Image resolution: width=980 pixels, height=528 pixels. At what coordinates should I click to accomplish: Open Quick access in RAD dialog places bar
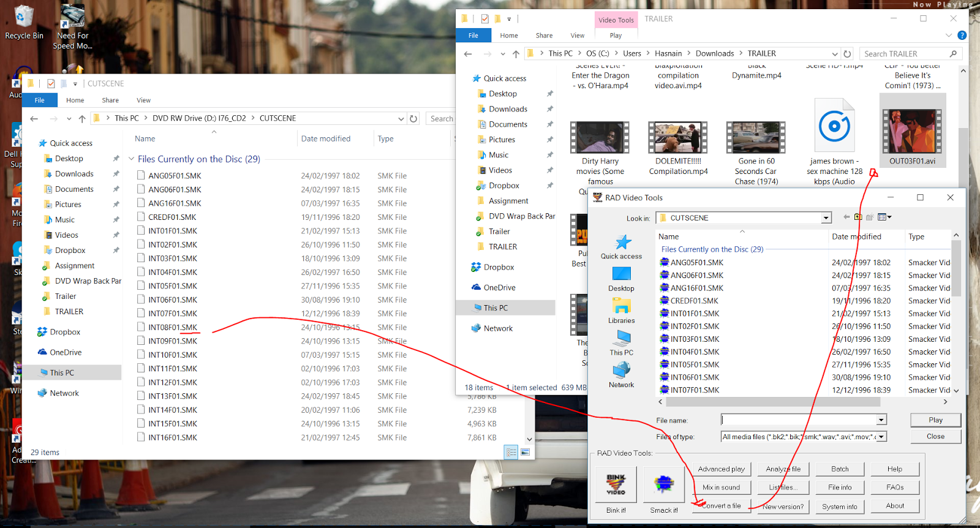(x=621, y=247)
